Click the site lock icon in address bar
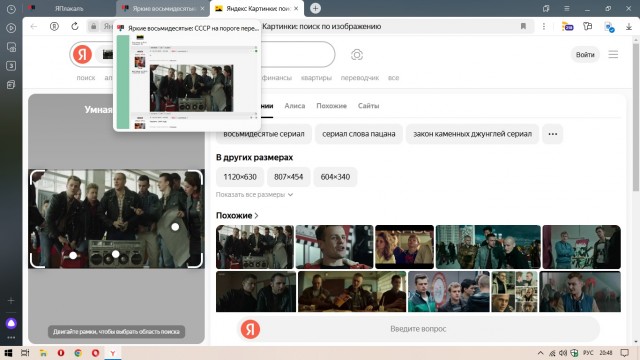Screen dimensions: 640x360 (x=93, y=27)
